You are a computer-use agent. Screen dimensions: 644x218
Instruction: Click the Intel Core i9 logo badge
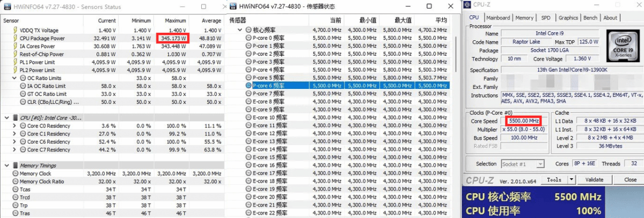click(x=622, y=50)
